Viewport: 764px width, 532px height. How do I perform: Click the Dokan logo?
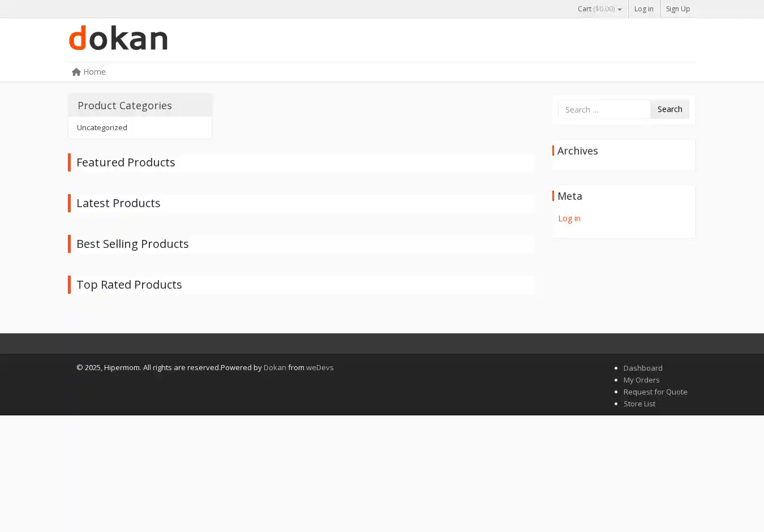point(118,38)
